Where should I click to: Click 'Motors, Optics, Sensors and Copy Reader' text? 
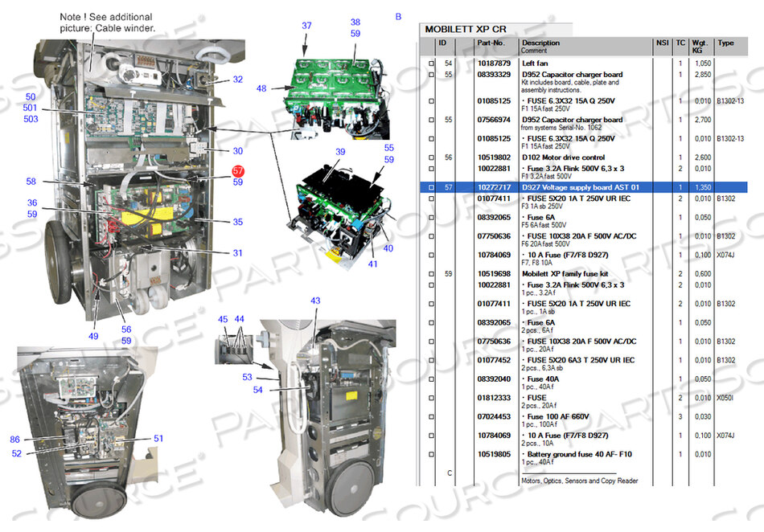[579, 481]
